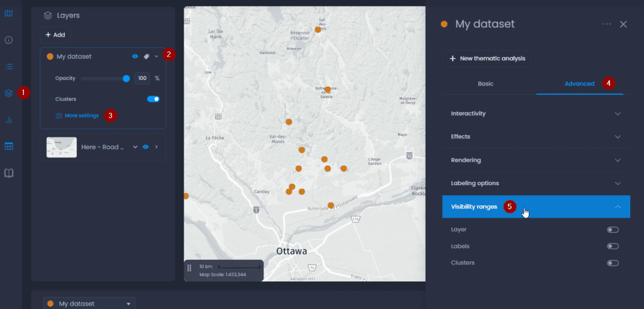The image size is (644, 309).
Task: Click the opacity value field showing 100
Action: click(x=142, y=79)
